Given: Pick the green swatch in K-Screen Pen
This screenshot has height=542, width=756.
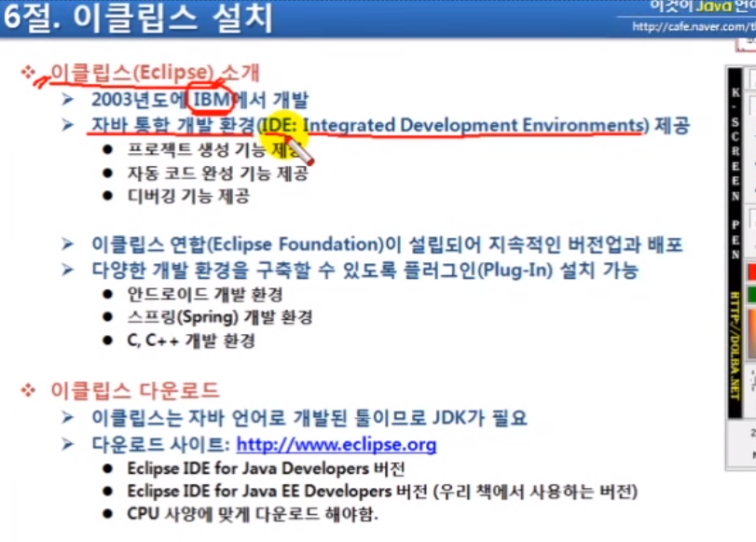Looking at the screenshot, I should point(751,294).
